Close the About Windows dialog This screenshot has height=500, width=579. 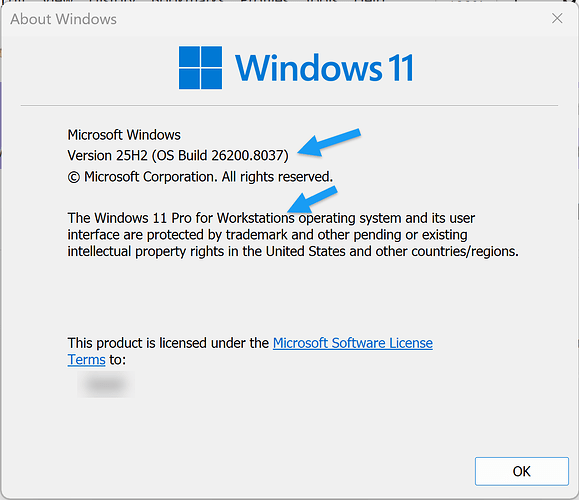[x=557, y=18]
